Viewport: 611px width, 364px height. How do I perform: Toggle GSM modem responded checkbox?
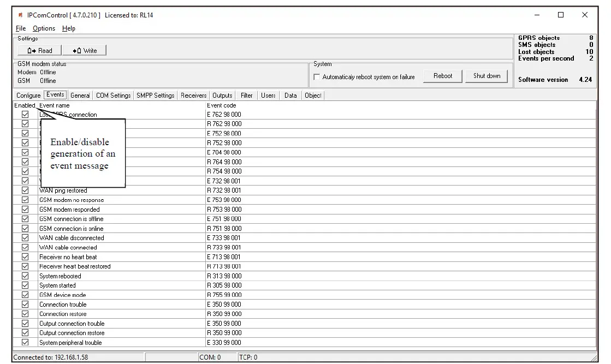pyautogui.click(x=25, y=210)
